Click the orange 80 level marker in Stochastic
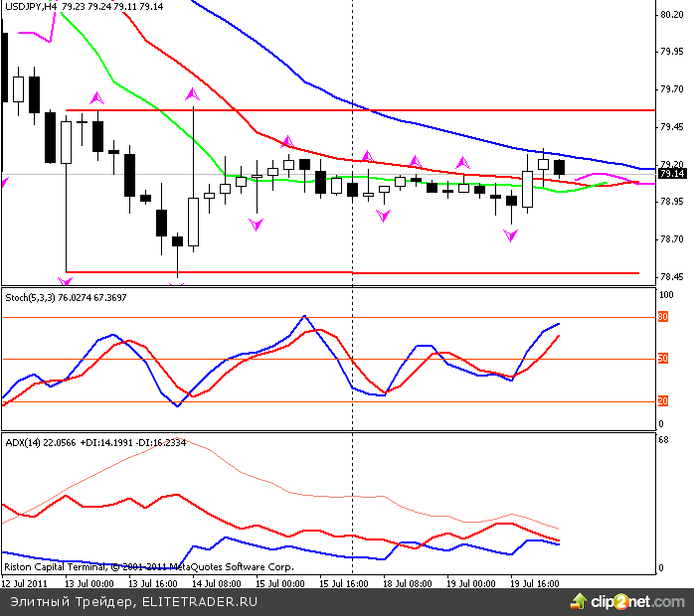Viewport: 694px width, 616px height. (x=663, y=317)
